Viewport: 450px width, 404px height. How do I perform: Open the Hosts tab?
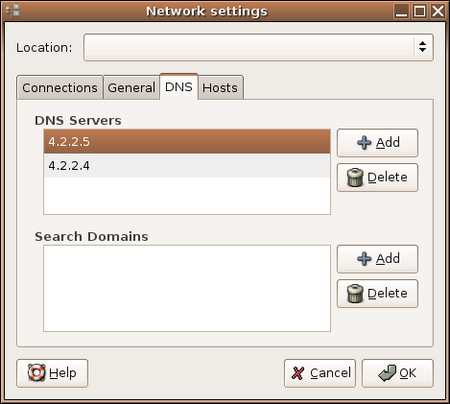pyautogui.click(x=220, y=88)
